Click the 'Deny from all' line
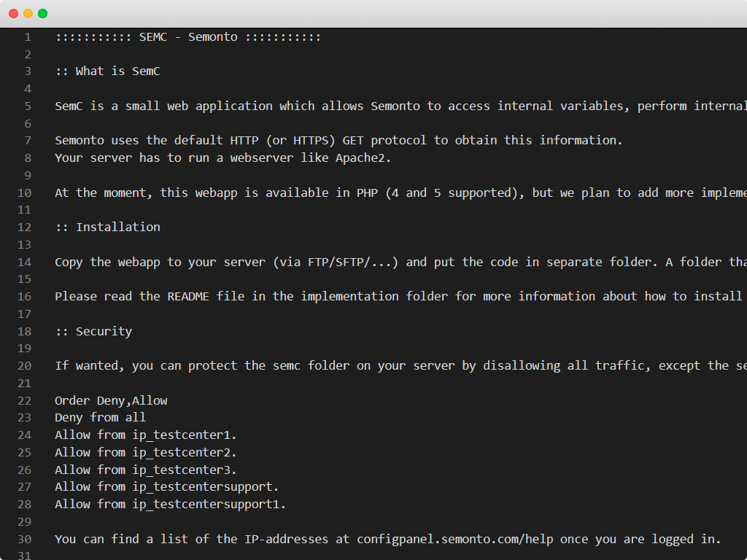Image resolution: width=747 pixels, height=560 pixels. (100, 418)
